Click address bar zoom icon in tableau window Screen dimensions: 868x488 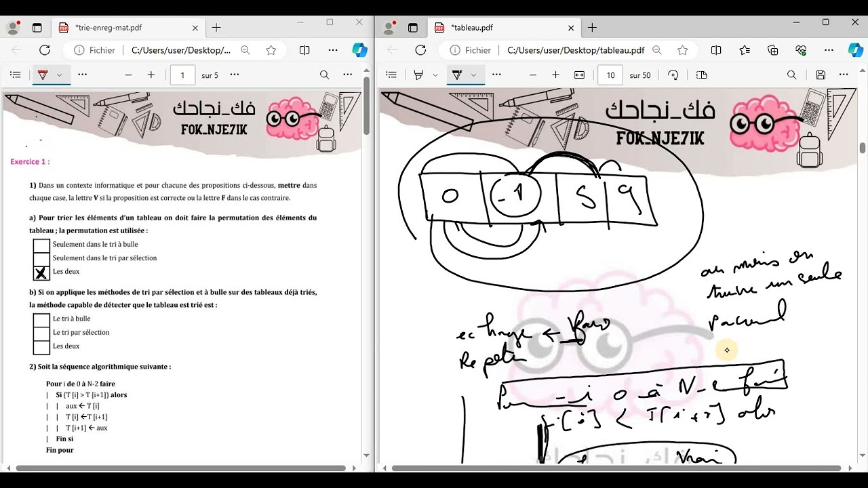(657, 50)
